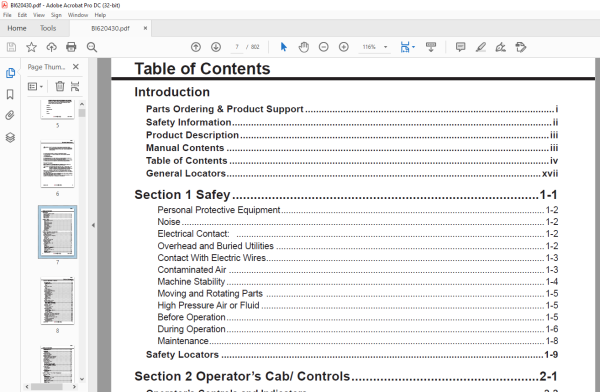
Task: Open the Adobe Acrobat app icon in title bar
Action: [x=5, y=5]
